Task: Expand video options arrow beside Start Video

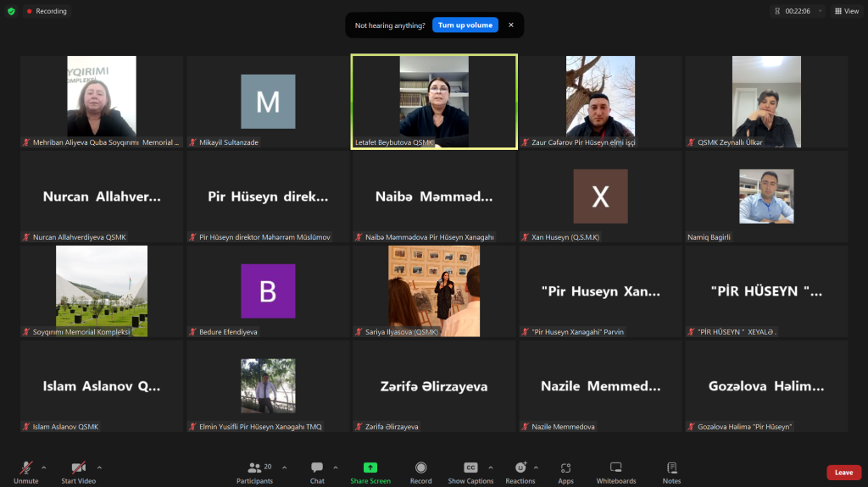Action: tap(99, 468)
